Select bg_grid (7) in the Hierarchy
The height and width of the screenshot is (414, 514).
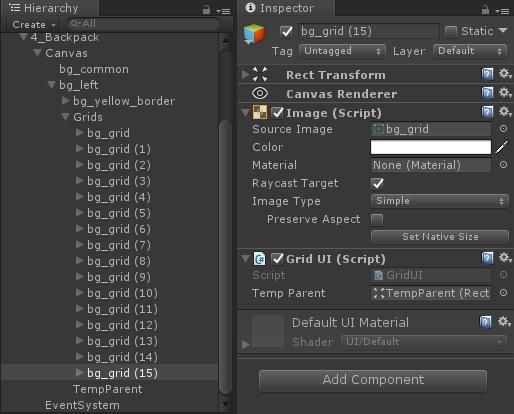[x=119, y=245]
